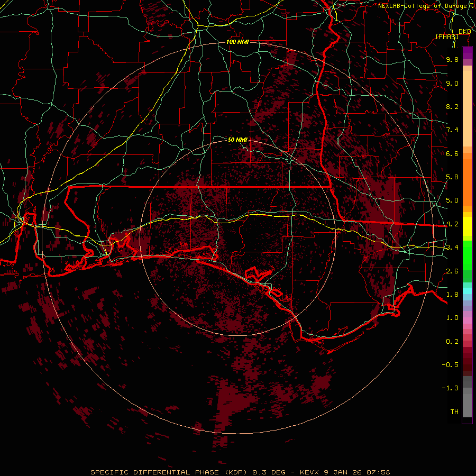This screenshot has width=476, height=476.
Task: Click the TH threshold label on the legend
Action: point(454,412)
